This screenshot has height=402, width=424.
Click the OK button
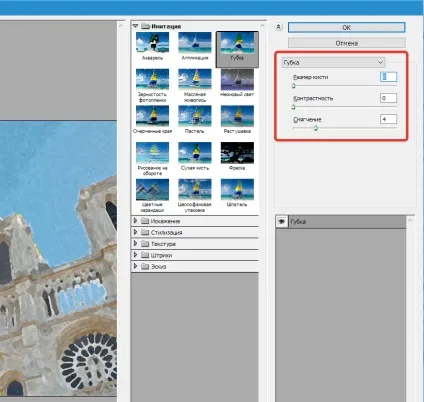tap(347, 27)
